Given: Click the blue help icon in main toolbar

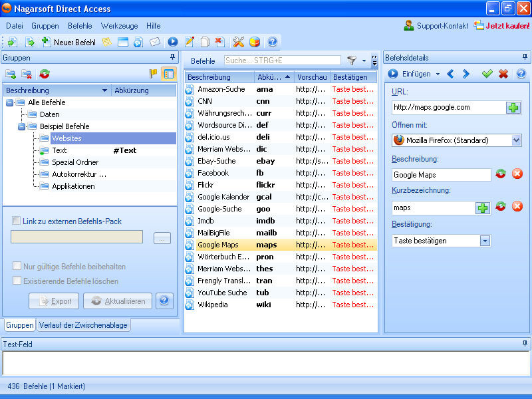Looking at the screenshot, I should [x=273, y=42].
